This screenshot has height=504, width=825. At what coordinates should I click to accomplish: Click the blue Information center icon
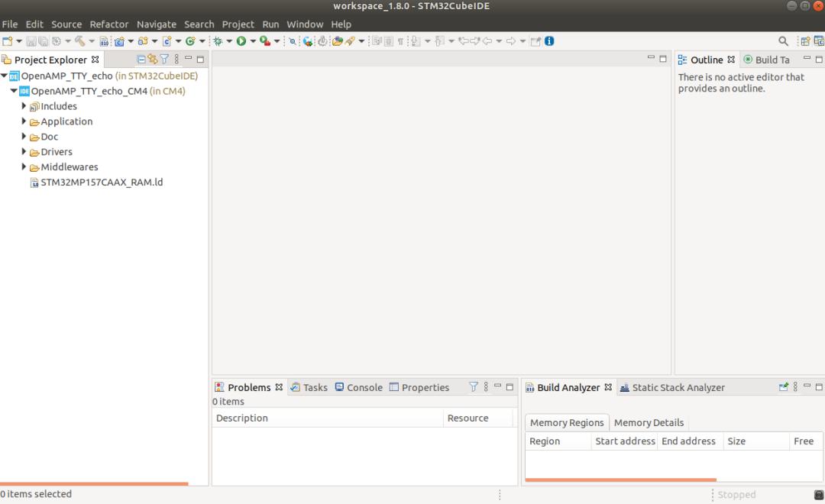pyautogui.click(x=549, y=41)
